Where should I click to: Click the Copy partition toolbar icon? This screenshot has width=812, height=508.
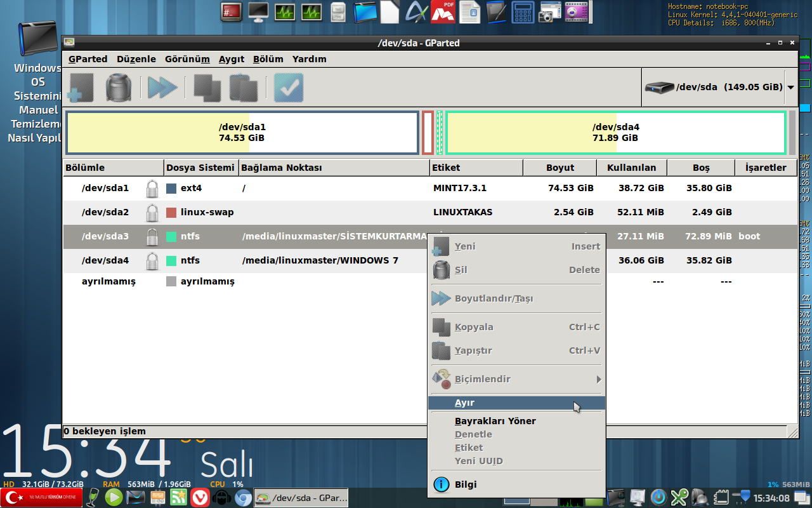point(207,88)
